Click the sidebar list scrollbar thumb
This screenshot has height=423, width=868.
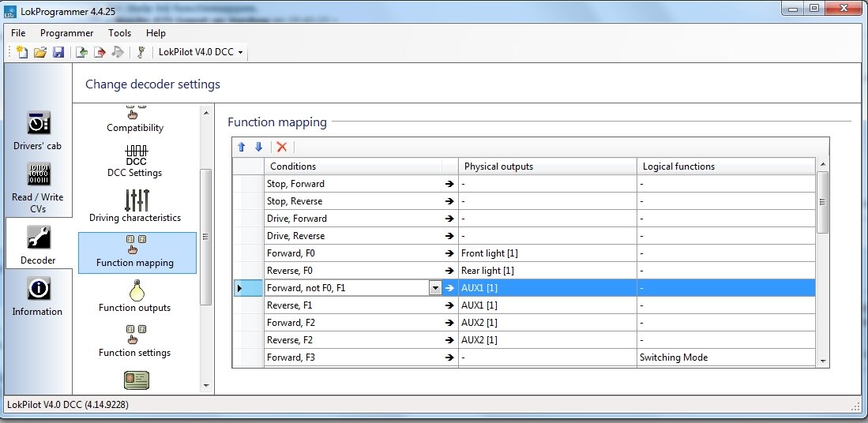pos(206,238)
